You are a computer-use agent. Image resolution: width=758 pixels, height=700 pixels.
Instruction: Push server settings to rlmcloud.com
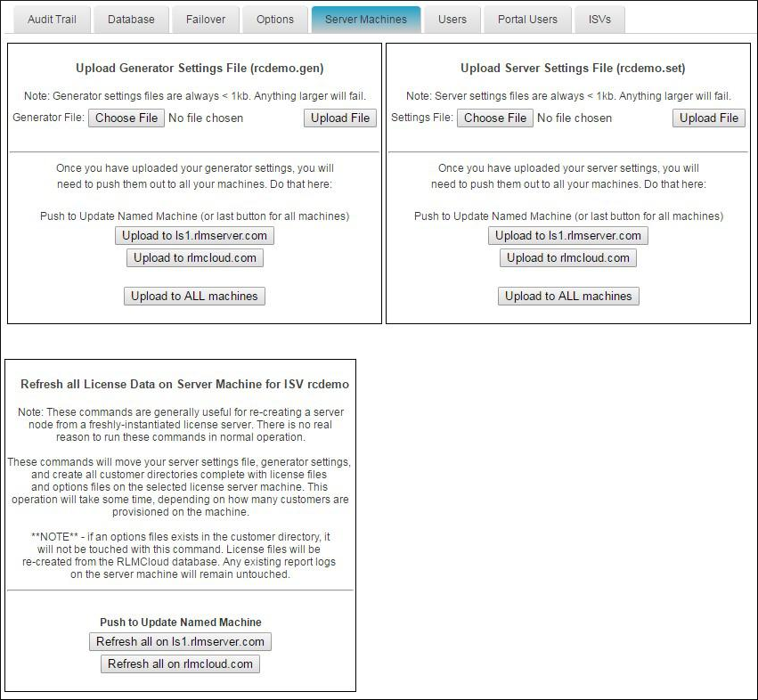click(x=568, y=257)
